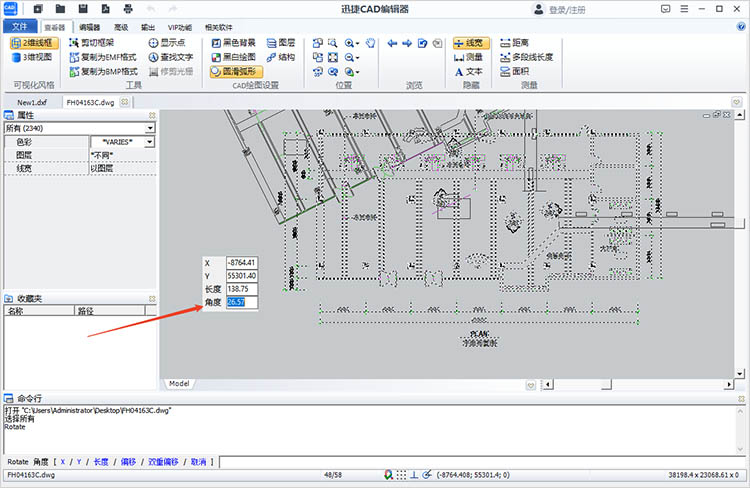Switch to 3维视图 3D view
750x488 pixels.
32,57
